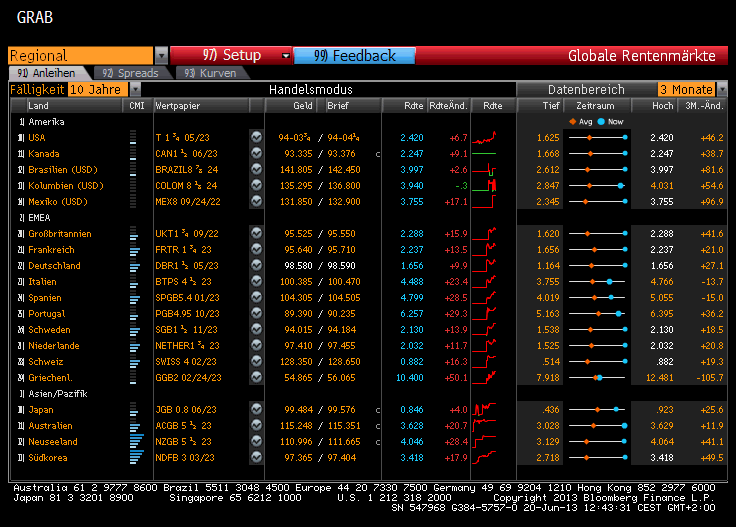Image resolution: width=736 pixels, height=527 pixels.
Task: Click security 'DBR1 ½ 05/23'
Action: pos(187,266)
